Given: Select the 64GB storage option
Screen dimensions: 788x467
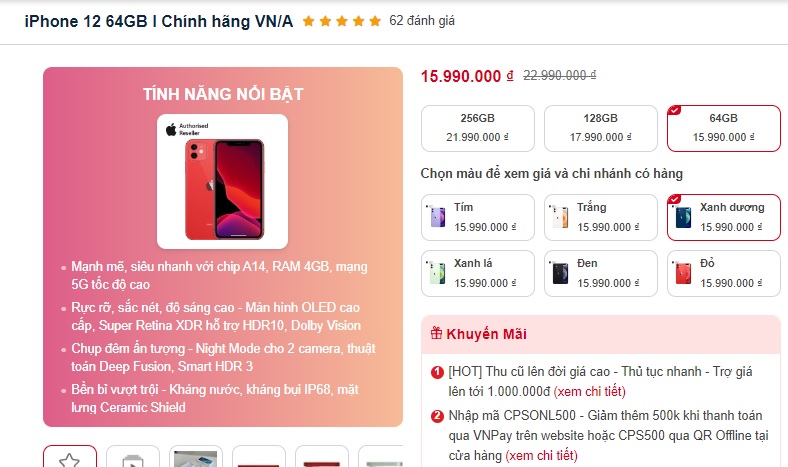Looking at the screenshot, I should pyautogui.click(x=724, y=128).
